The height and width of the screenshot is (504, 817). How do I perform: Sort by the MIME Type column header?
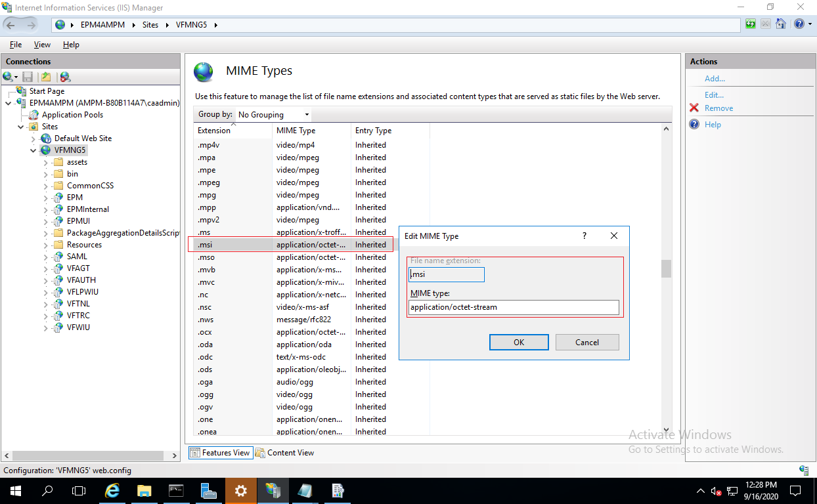coord(312,130)
